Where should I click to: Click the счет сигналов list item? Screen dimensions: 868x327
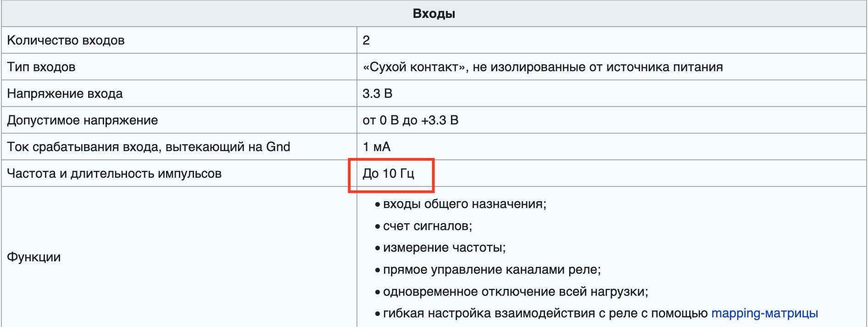(x=427, y=226)
